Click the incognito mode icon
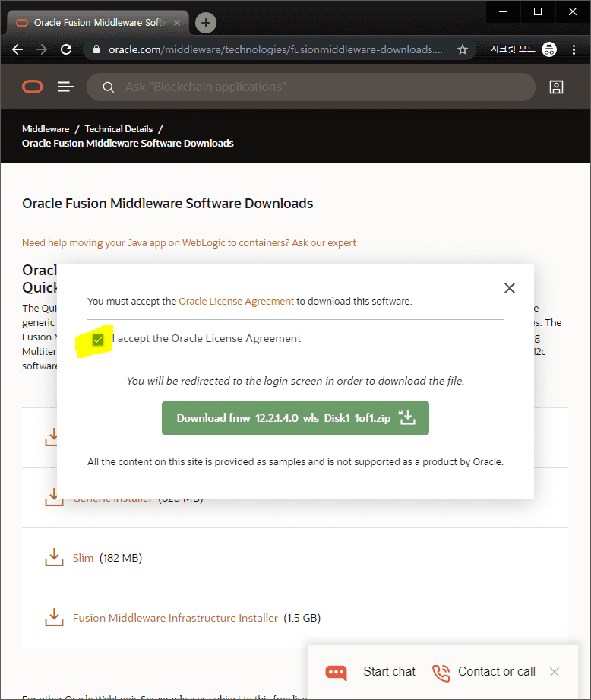Viewport: 591px width, 700px height. (x=549, y=49)
